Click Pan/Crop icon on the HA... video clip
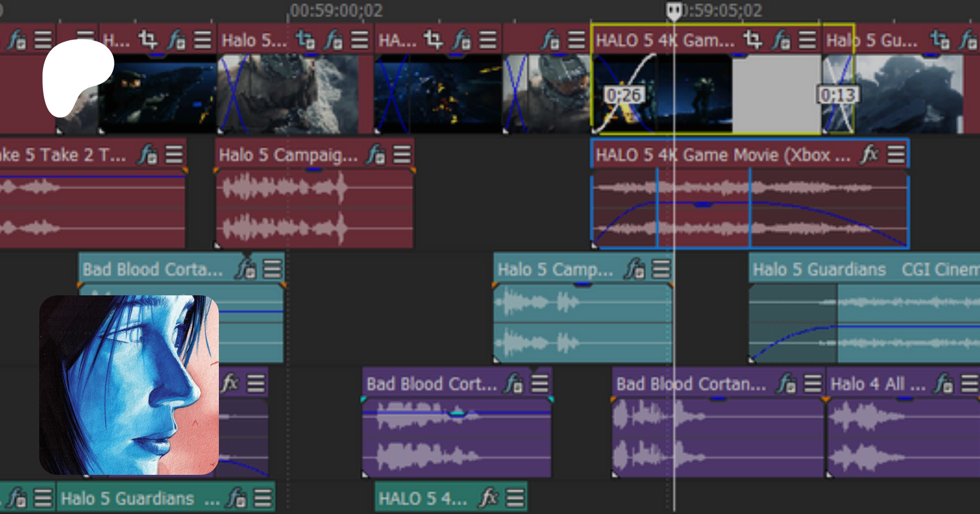980x514 pixels. pos(433,40)
